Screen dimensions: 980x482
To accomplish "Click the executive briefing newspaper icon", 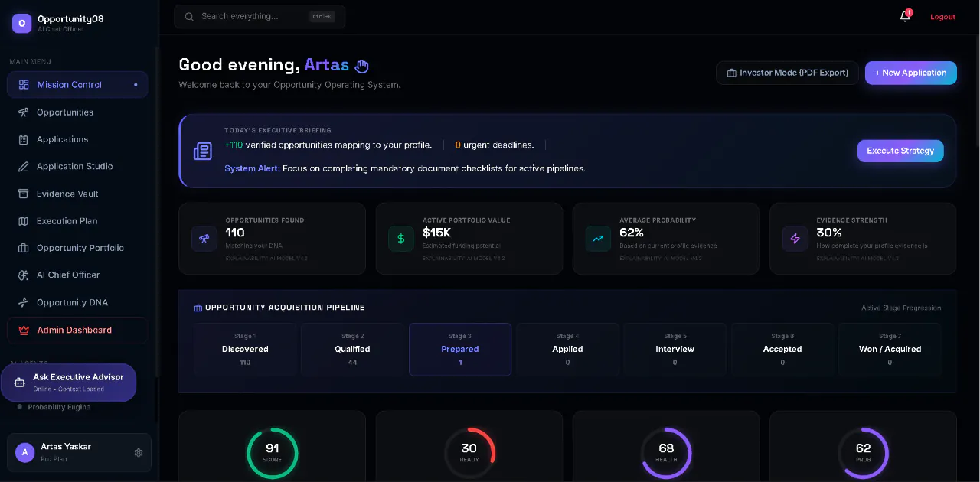I will coord(203,151).
